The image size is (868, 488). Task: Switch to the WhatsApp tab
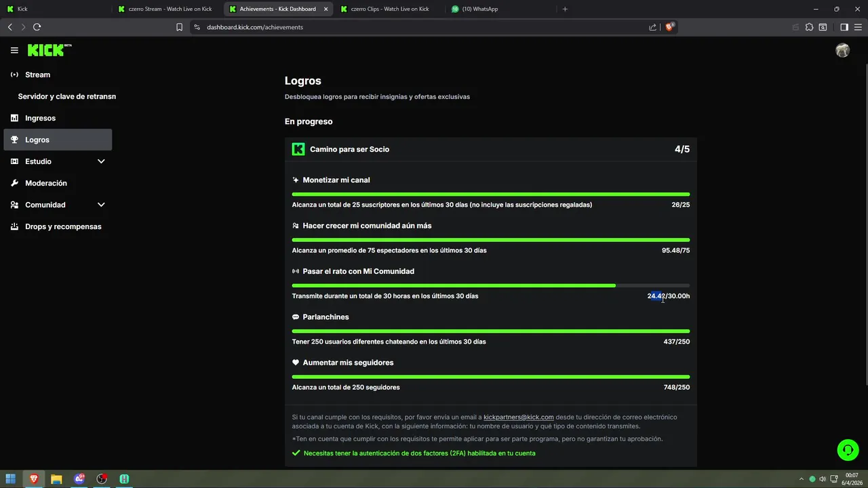point(500,9)
